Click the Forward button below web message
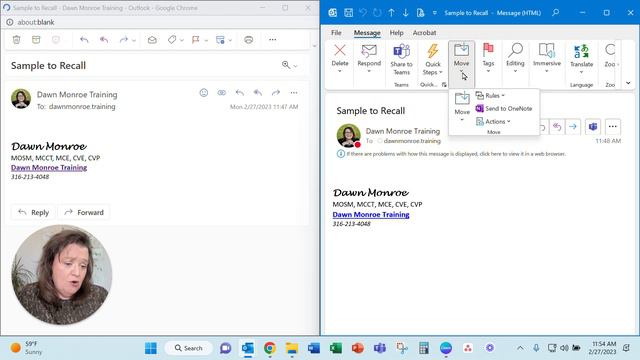The width and height of the screenshot is (640, 360). [x=84, y=212]
